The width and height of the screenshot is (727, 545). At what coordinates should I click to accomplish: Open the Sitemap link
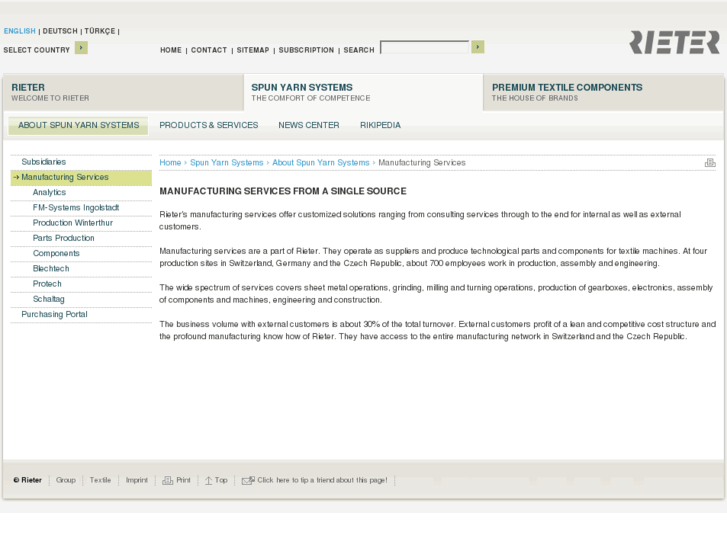coord(253,50)
